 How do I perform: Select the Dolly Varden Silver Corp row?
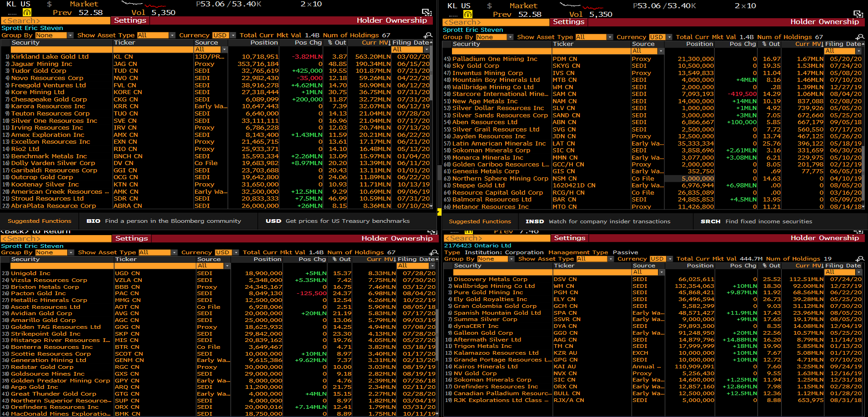[216, 163]
